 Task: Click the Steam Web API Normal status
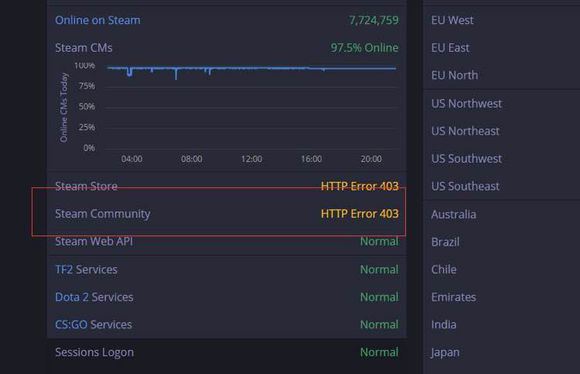coord(379,242)
